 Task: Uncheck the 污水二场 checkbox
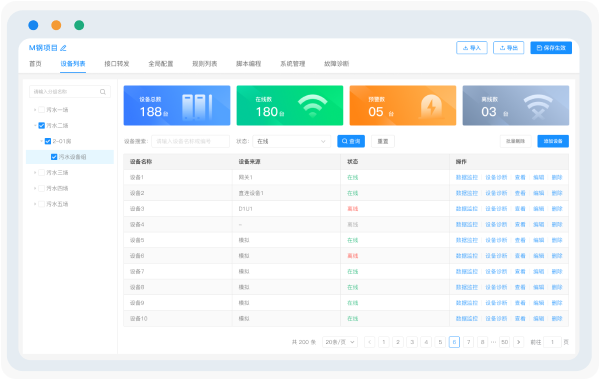pyautogui.click(x=41, y=126)
